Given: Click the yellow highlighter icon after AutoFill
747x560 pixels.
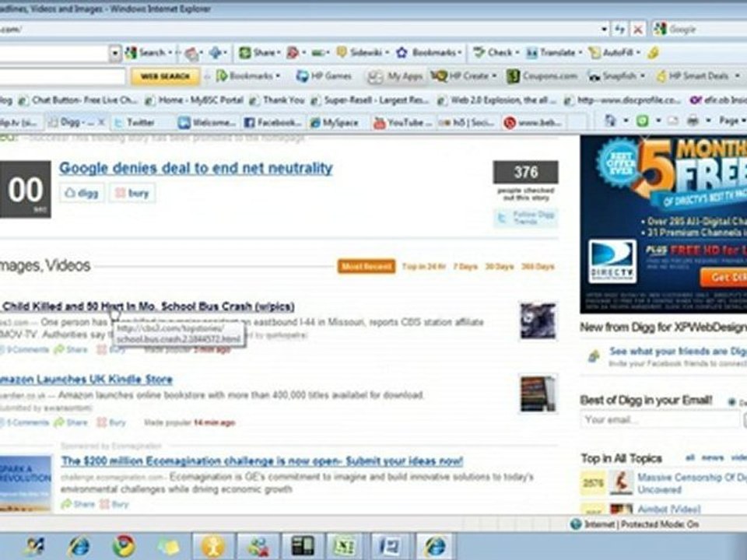Looking at the screenshot, I should click(x=653, y=53).
